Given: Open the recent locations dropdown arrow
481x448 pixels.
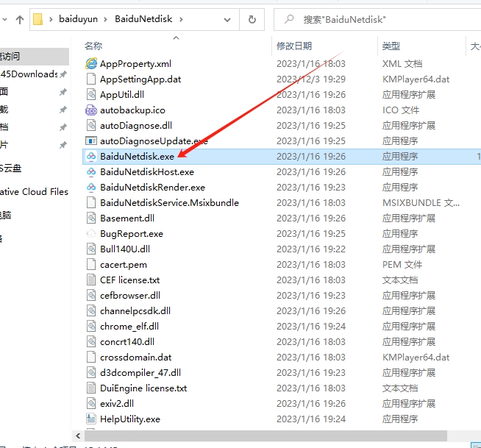Looking at the screenshot, I should [5, 20].
